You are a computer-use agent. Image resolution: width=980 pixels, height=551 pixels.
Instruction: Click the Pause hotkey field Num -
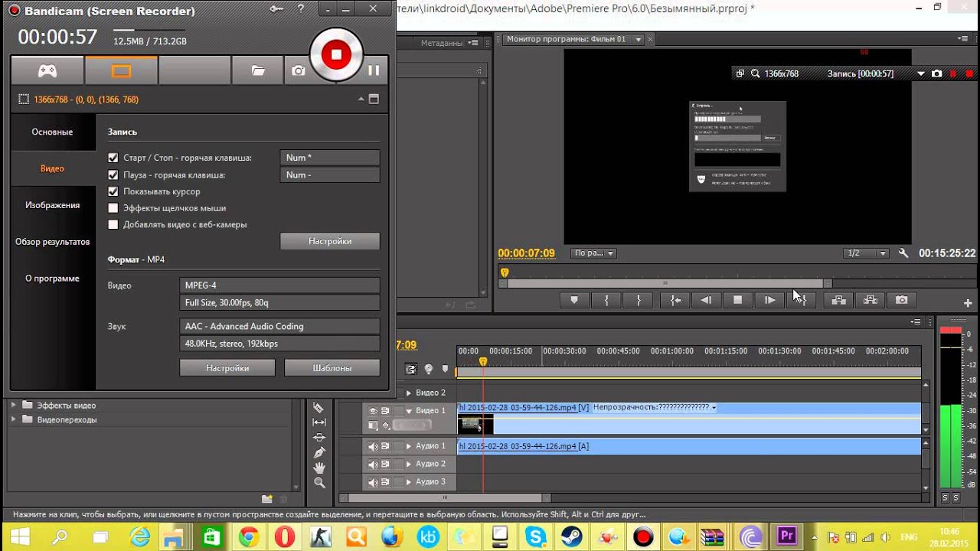pos(330,175)
